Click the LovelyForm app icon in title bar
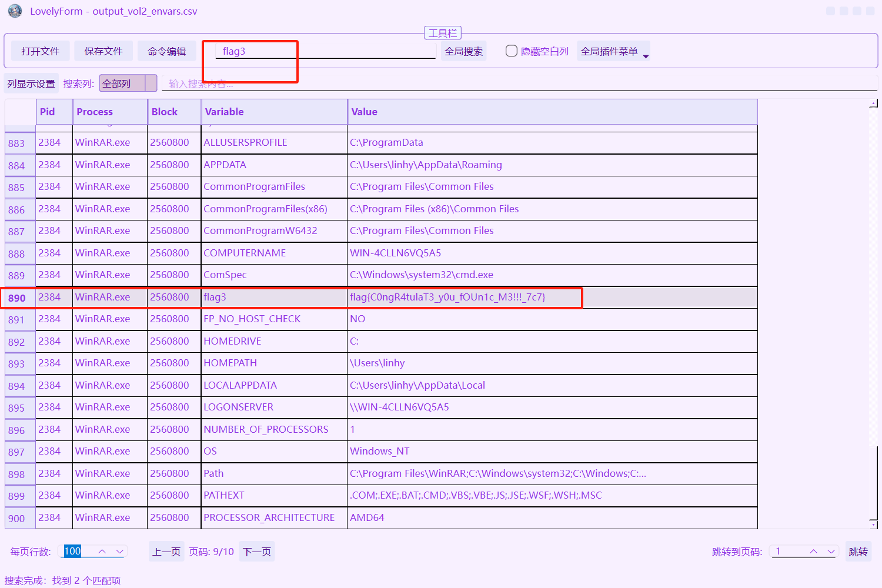This screenshot has width=882, height=588. coord(15,11)
